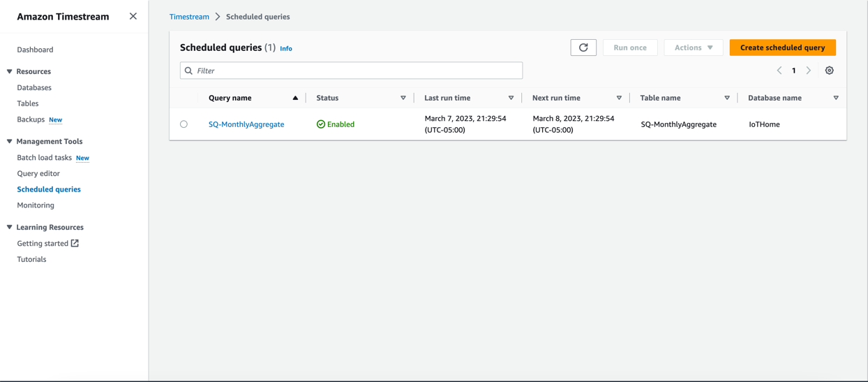This screenshot has height=382, width=868.
Task: Sort table by Status column arrow
Action: pyautogui.click(x=403, y=98)
